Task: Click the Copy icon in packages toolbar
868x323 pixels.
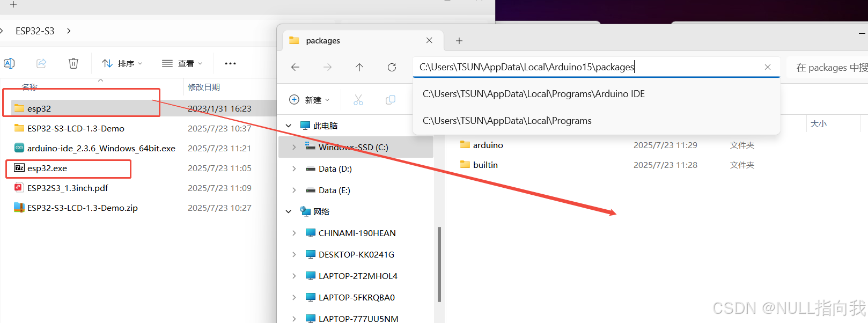Action: pyautogui.click(x=391, y=100)
